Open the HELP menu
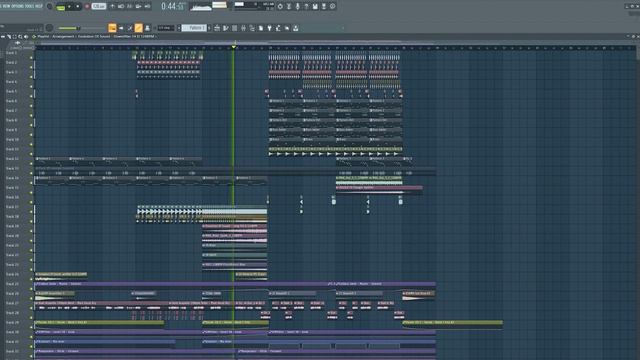The width and height of the screenshot is (640, 360). tap(39, 6)
